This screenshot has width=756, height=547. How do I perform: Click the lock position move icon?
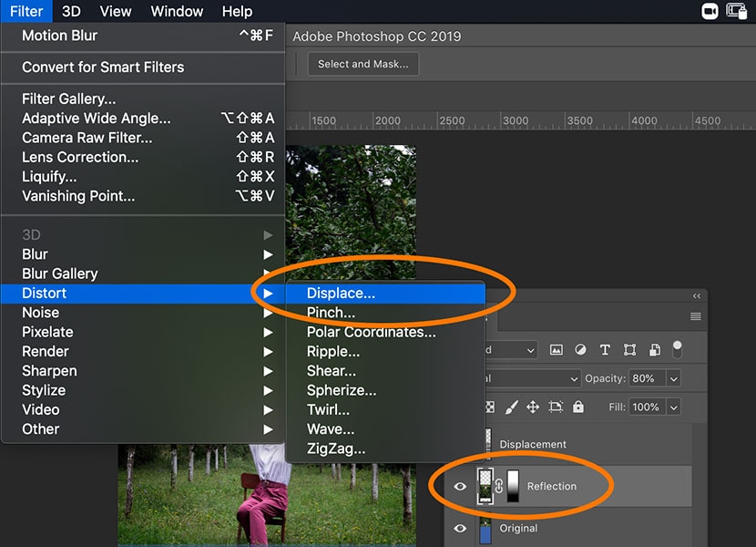click(533, 408)
